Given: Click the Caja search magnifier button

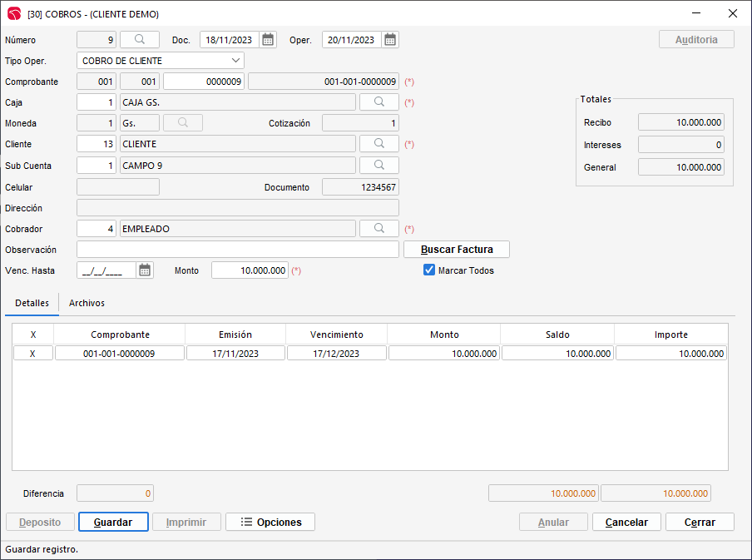Looking at the screenshot, I should click(378, 102).
